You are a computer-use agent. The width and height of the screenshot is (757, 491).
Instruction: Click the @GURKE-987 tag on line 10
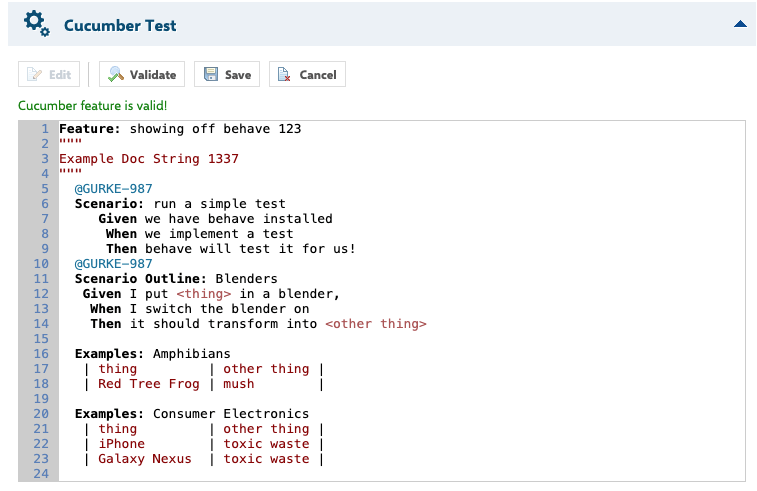tap(113, 264)
